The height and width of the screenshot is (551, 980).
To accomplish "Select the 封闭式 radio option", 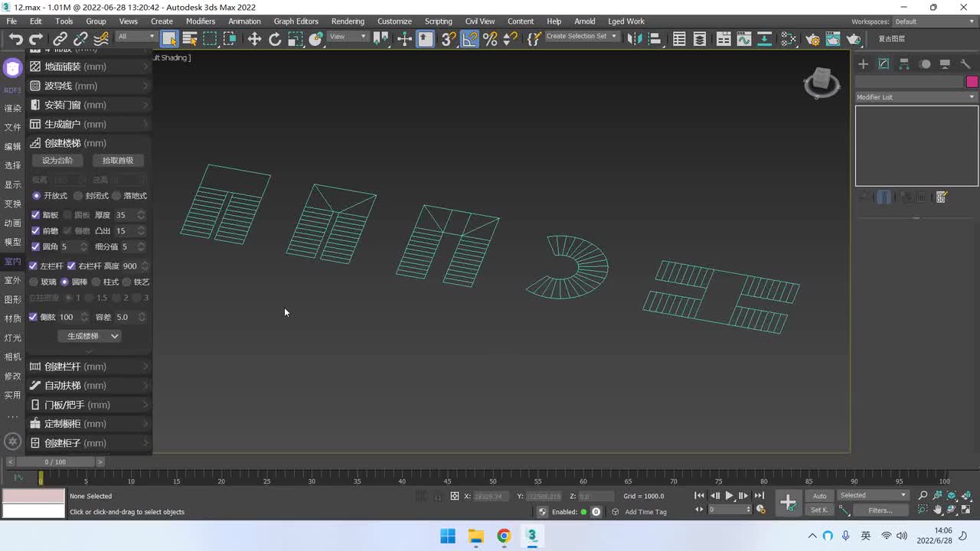I will coord(78,196).
